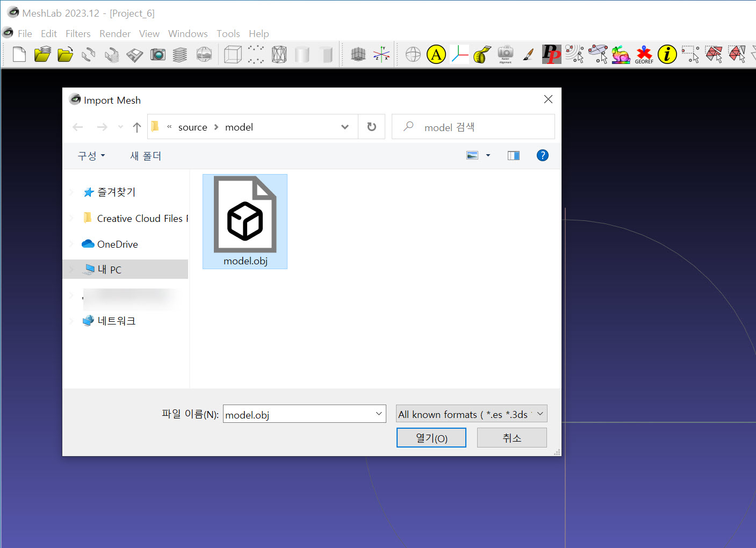Screen dimensions: 756x548
Task: Open the Raster Alignment tool
Action: click(506, 54)
